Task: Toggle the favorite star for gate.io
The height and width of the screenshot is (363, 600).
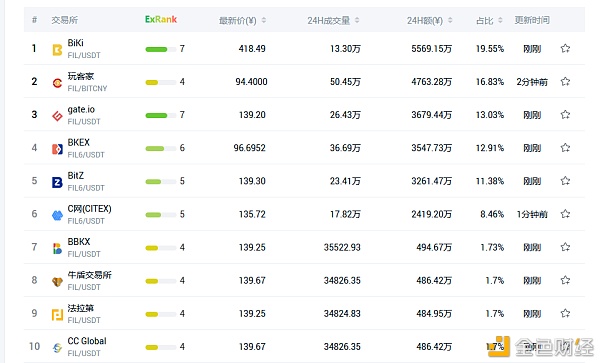Action: tap(565, 114)
